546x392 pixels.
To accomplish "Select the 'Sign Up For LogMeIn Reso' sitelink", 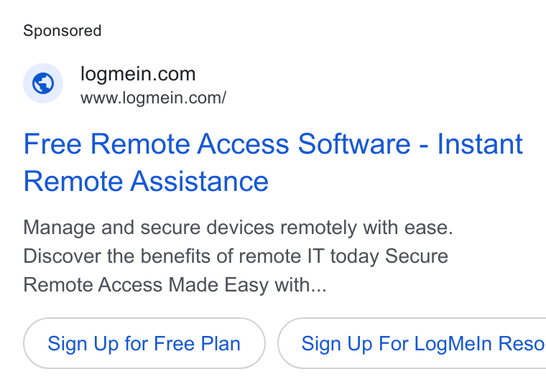I will coord(412,343).
